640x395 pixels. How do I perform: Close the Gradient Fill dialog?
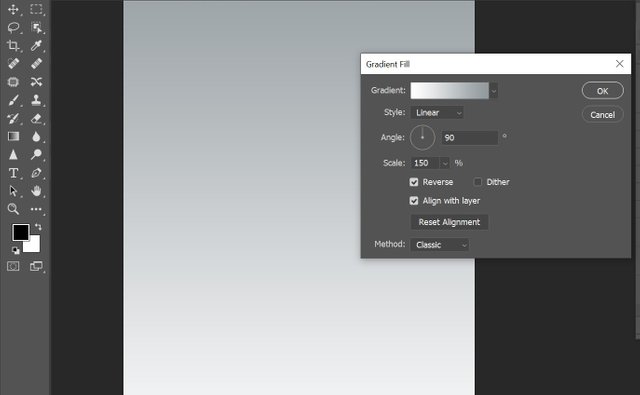point(620,64)
